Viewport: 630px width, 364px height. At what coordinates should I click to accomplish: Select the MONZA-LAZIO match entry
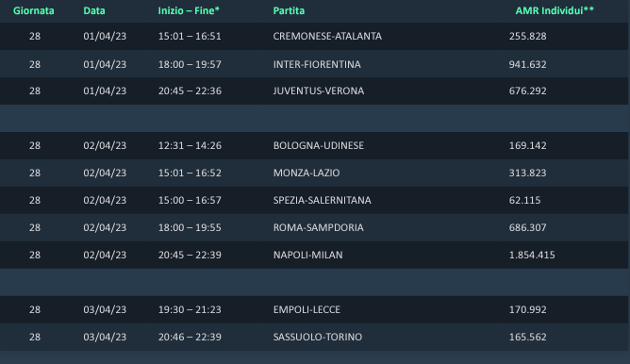[307, 173]
